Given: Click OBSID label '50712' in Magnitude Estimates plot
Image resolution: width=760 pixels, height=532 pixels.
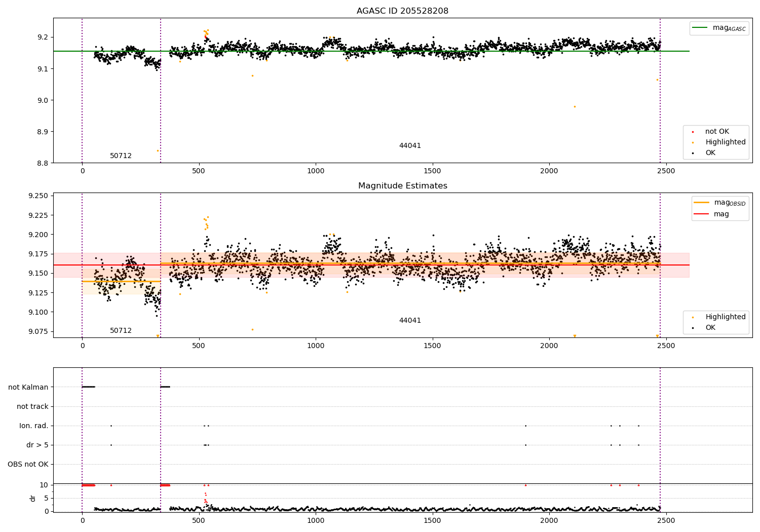Looking at the screenshot, I should [121, 331].
